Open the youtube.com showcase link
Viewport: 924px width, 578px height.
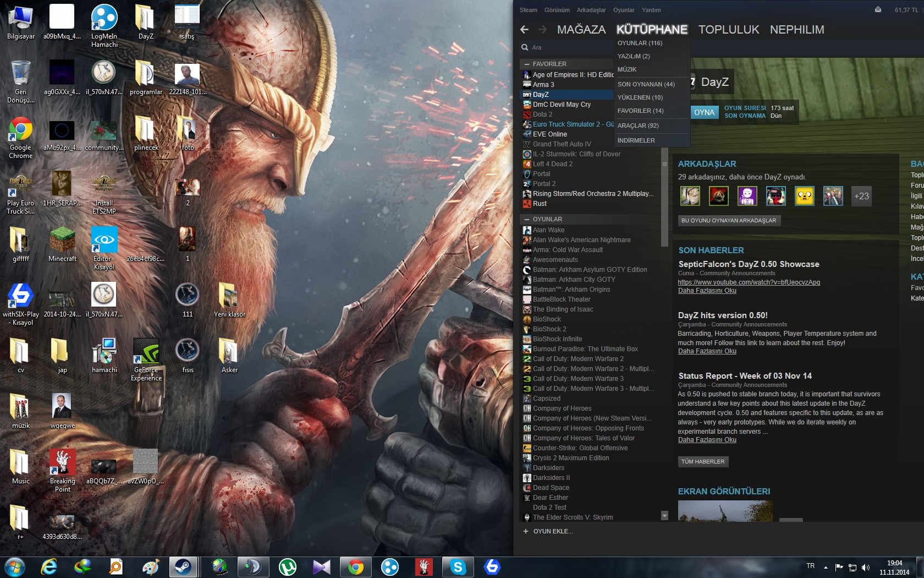coord(749,282)
